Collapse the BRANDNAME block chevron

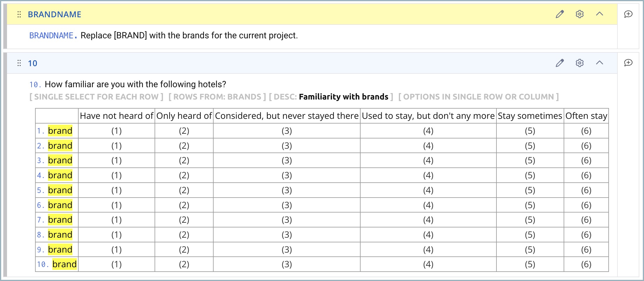coord(599,14)
